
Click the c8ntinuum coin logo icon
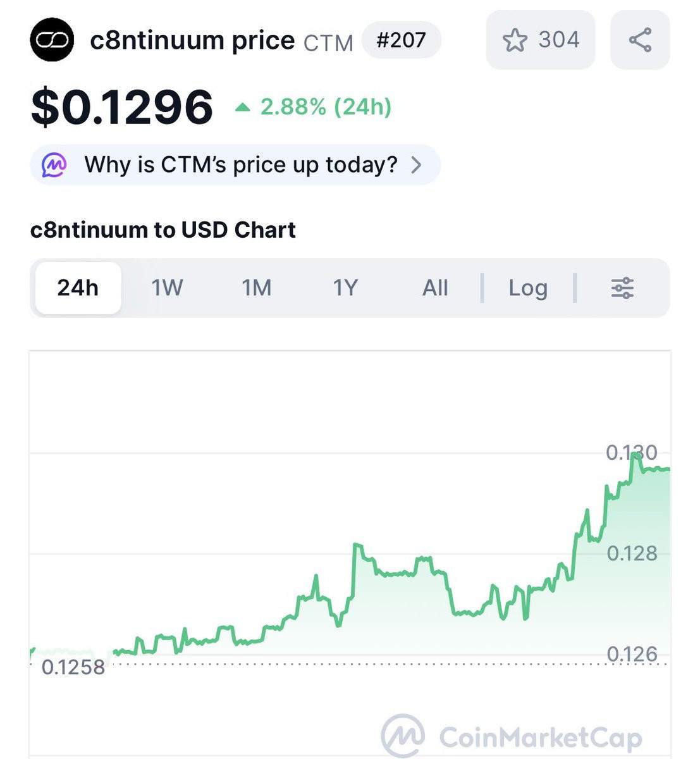pyautogui.click(x=52, y=40)
